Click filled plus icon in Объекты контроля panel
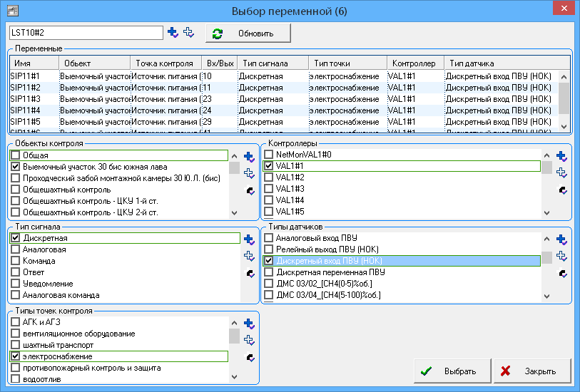Image resolution: width=580 pixels, height=392 pixels. point(249,157)
